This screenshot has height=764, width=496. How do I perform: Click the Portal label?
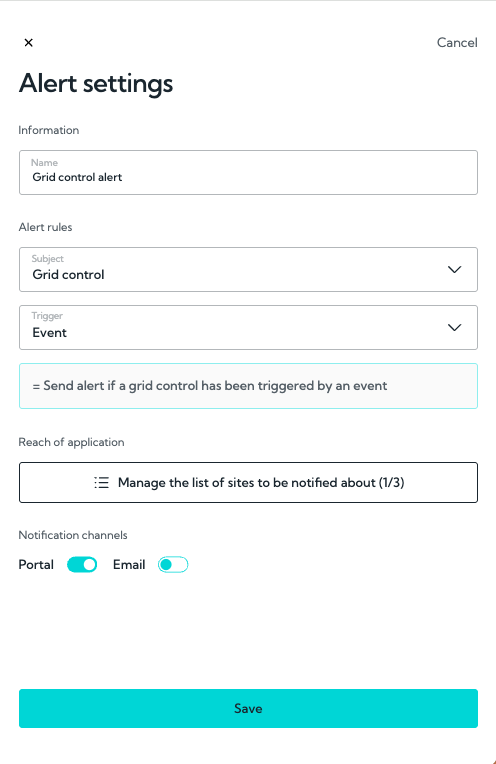point(36,565)
